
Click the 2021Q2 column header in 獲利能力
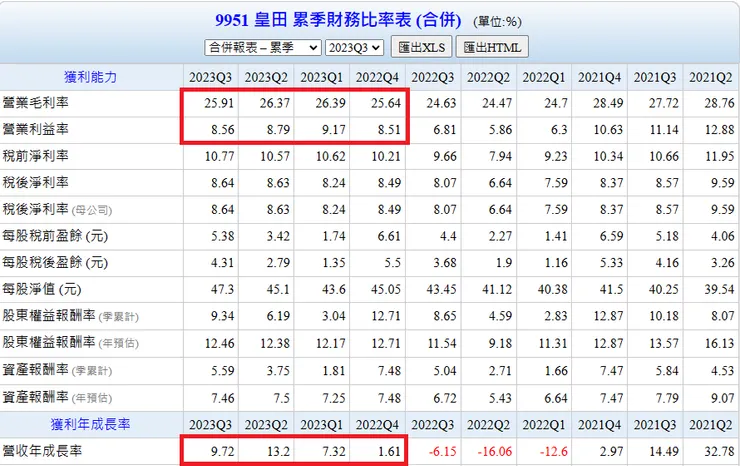(710, 77)
